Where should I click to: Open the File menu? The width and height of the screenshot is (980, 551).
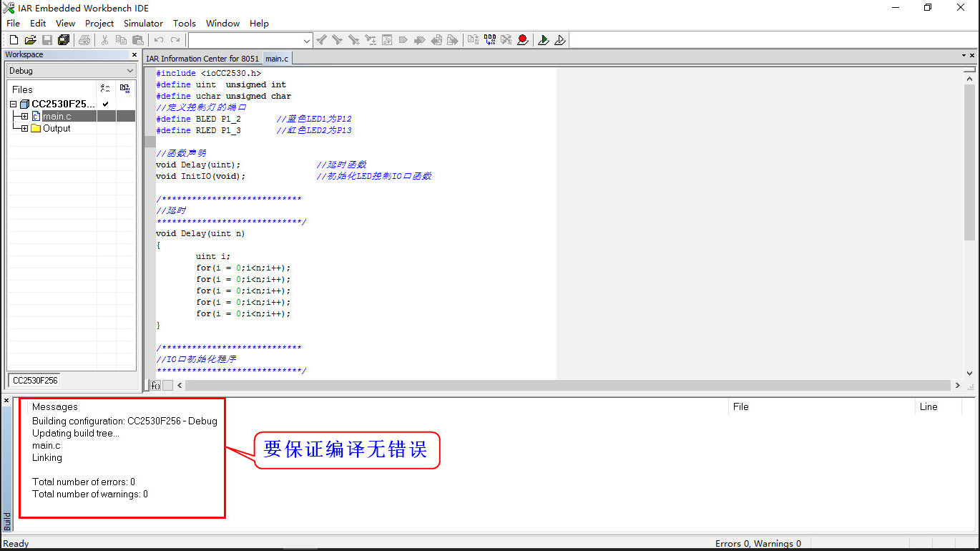(x=14, y=24)
